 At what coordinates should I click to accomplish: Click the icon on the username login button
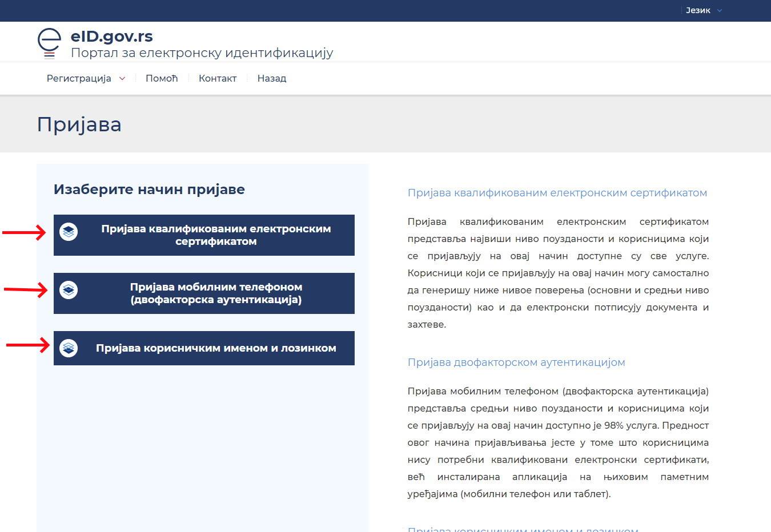(69, 347)
